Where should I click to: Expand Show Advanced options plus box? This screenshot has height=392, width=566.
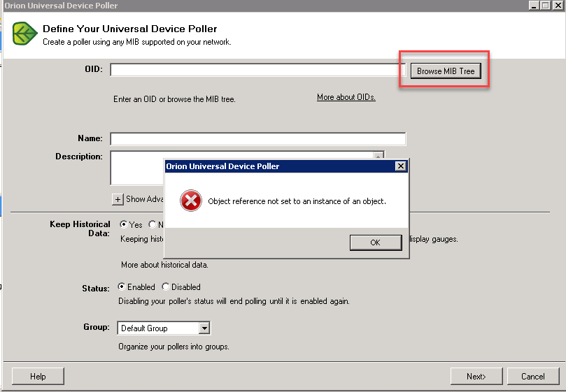pyautogui.click(x=118, y=199)
